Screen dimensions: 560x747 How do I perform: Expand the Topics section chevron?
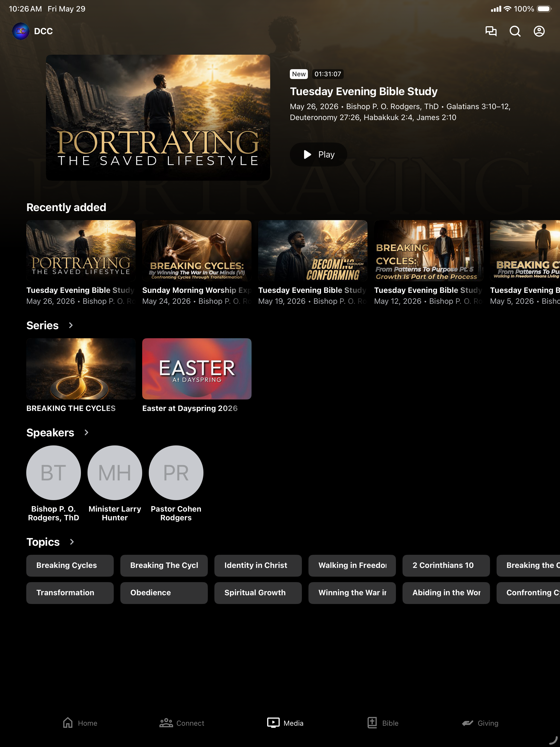[72, 542]
